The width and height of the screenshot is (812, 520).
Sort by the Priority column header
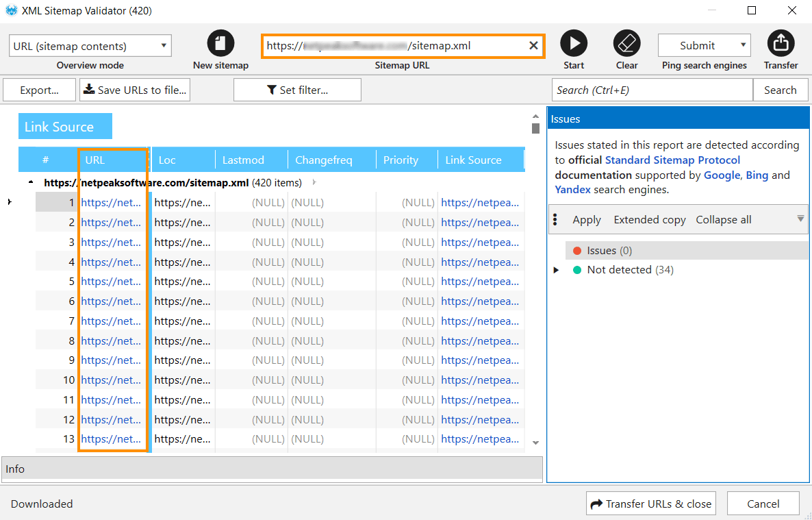(407, 160)
